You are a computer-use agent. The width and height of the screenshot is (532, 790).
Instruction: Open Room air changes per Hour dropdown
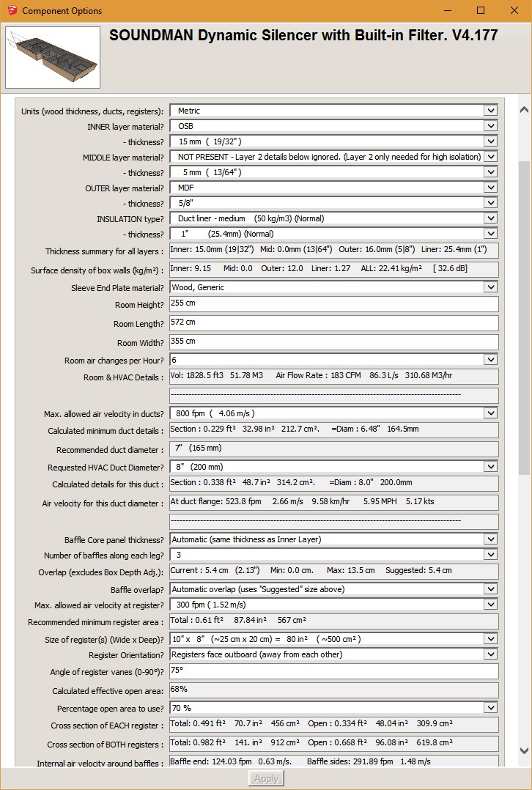tap(333, 360)
